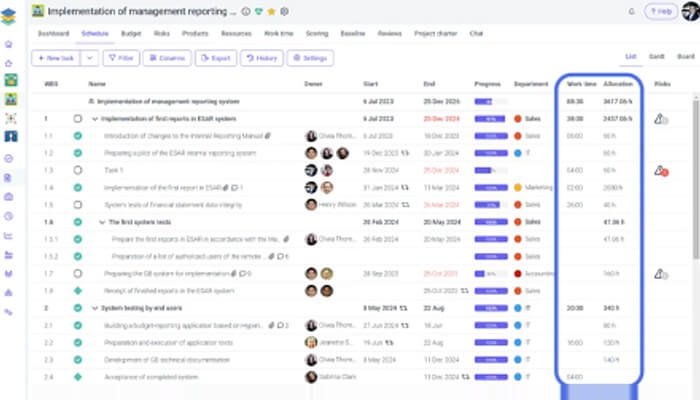Click the green gem icon beside title

[x=258, y=12]
